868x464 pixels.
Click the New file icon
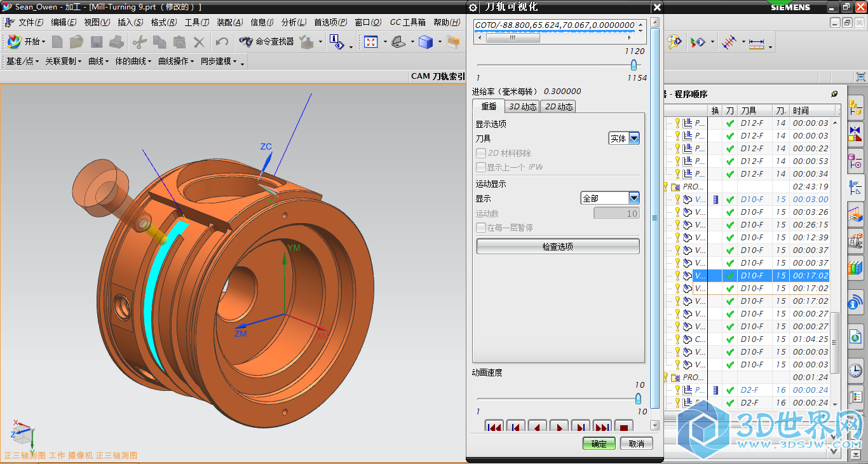click(x=58, y=42)
